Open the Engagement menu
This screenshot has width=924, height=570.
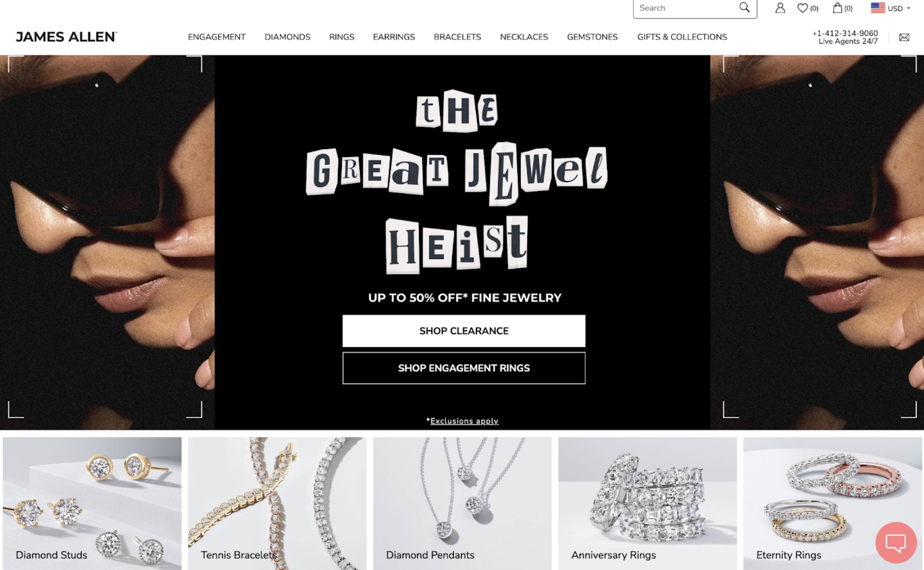coord(217,37)
